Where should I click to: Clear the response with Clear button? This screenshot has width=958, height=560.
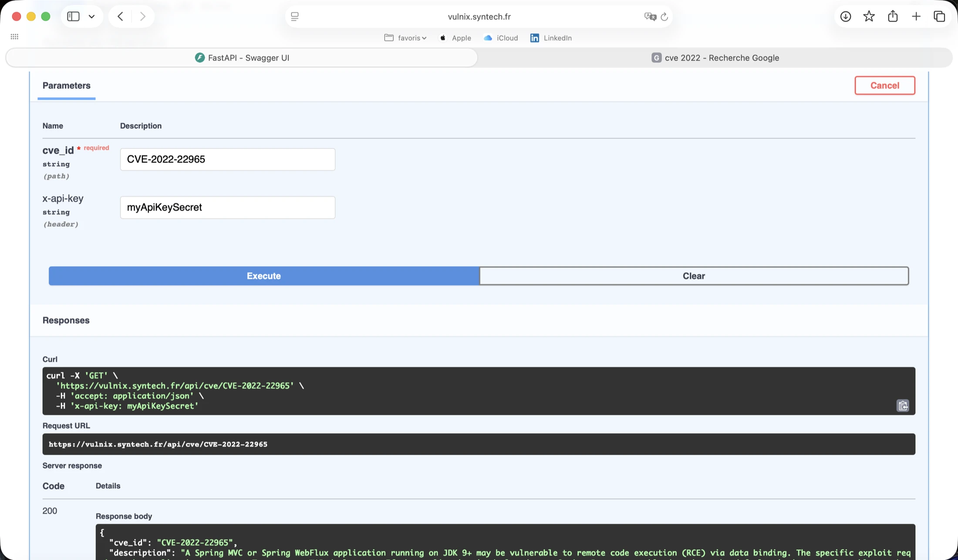point(694,276)
